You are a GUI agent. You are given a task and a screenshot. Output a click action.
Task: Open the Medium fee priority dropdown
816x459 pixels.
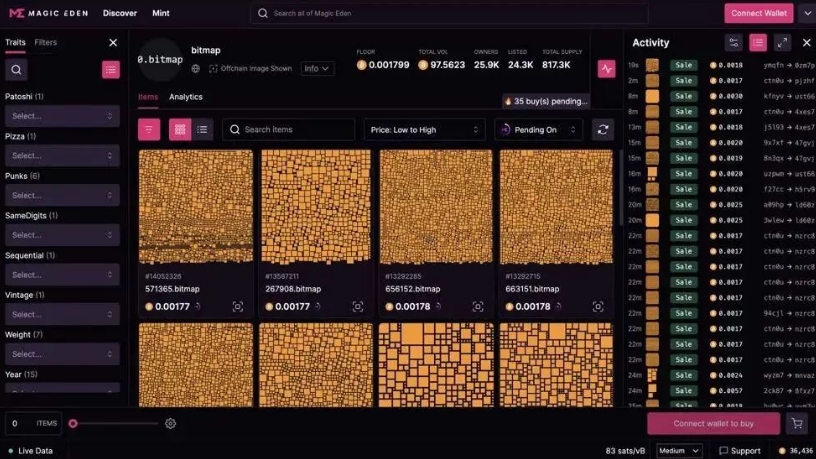point(679,451)
